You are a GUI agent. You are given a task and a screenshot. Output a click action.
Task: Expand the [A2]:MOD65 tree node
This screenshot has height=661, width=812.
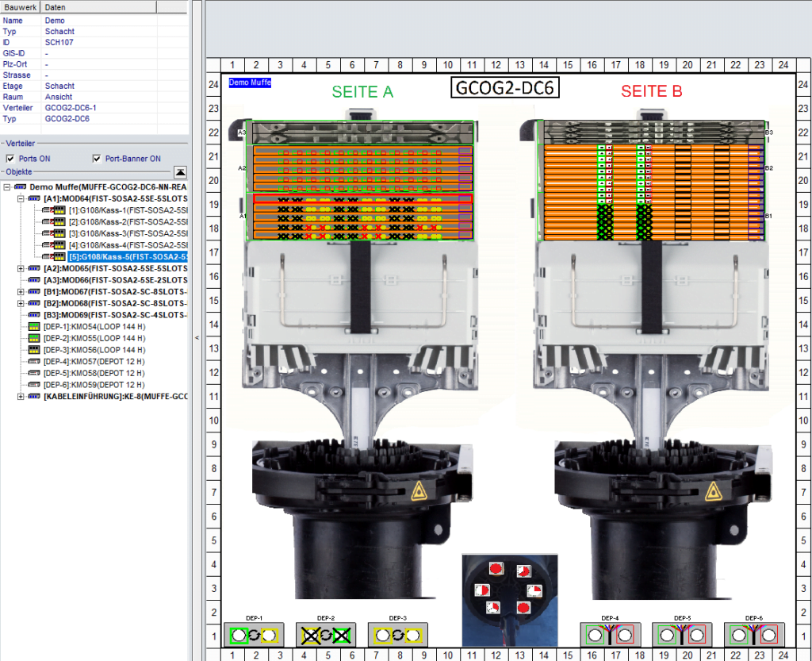click(x=19, y=268)
